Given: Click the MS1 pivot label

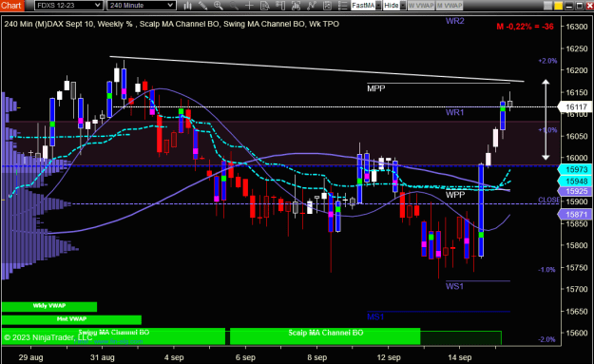Looking at the screenshot, I should 375,316.
